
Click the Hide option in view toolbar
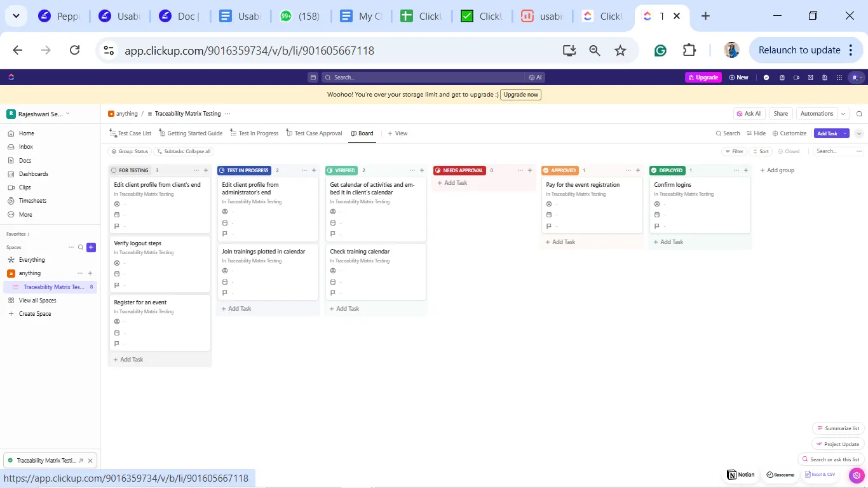[x=756, y=133]
